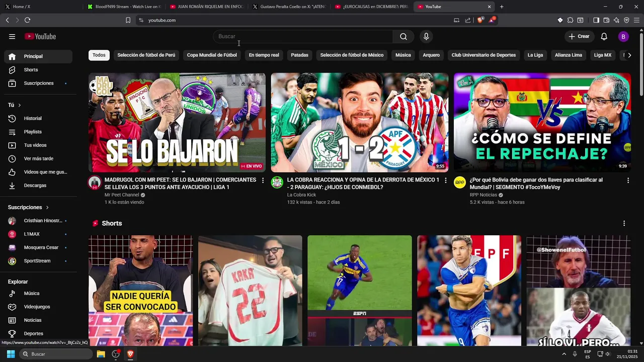This screenshot has width=644, height=362.
Task: Click the Brave Rewards triangle icon
Action: point(492,20)
